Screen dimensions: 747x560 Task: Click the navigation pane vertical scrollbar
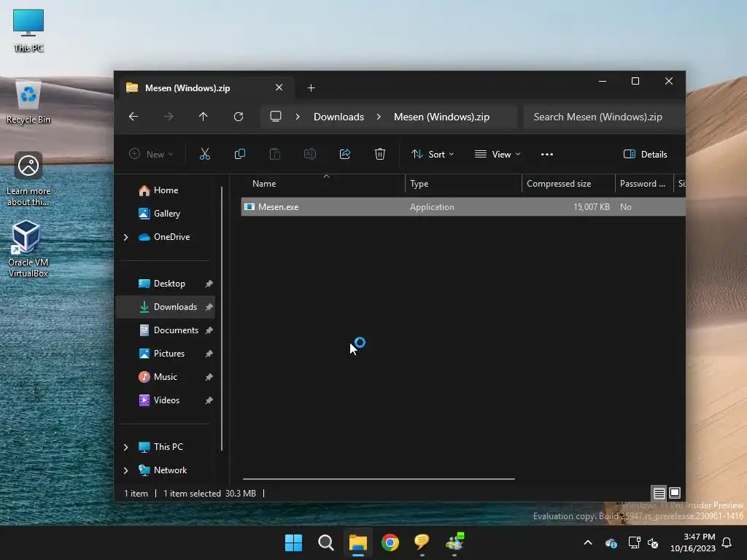222,319
